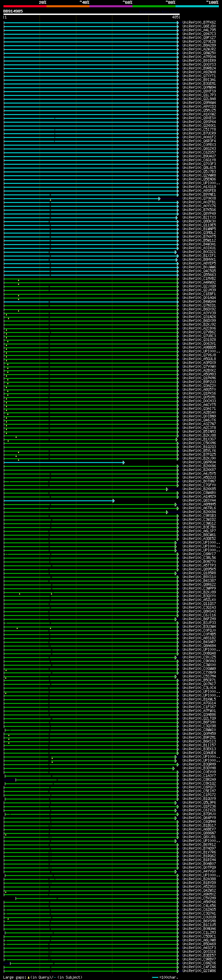
Task: Select first green hit UniRef100_C1MVB2
Action: 199,279
